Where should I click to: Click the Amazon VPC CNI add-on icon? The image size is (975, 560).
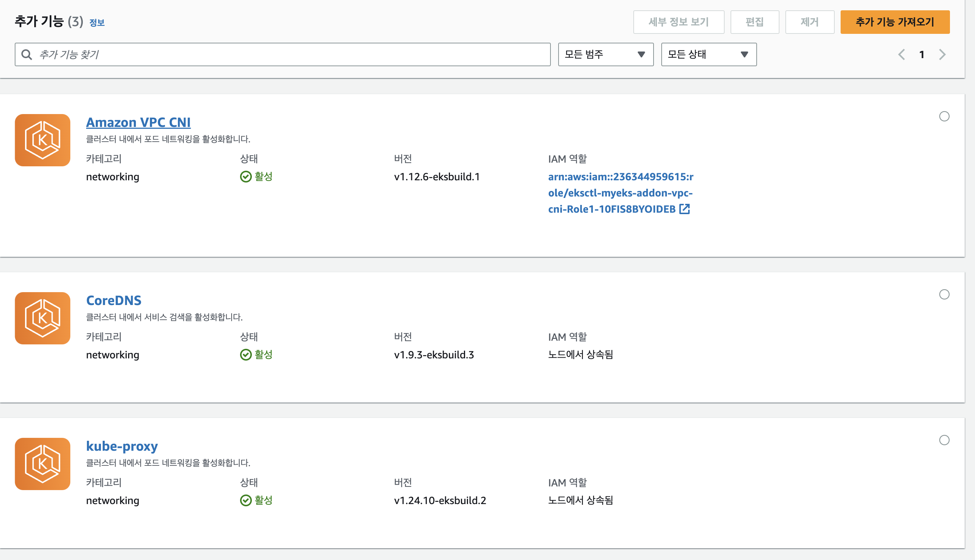coord(42,140)
